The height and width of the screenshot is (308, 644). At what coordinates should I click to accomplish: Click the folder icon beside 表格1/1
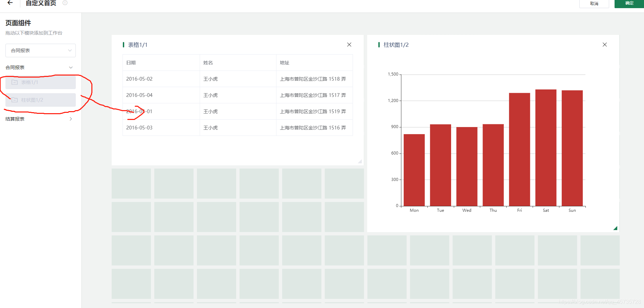click(x=15, y=82)
